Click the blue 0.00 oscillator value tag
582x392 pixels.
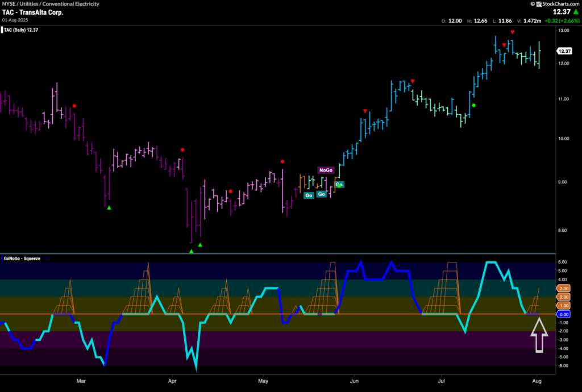[x=563, y=314]
